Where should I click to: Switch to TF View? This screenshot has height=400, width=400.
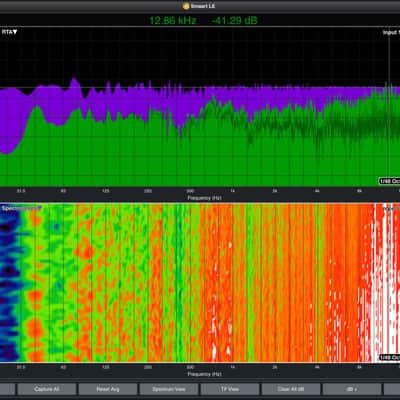(x=230, y=389)
